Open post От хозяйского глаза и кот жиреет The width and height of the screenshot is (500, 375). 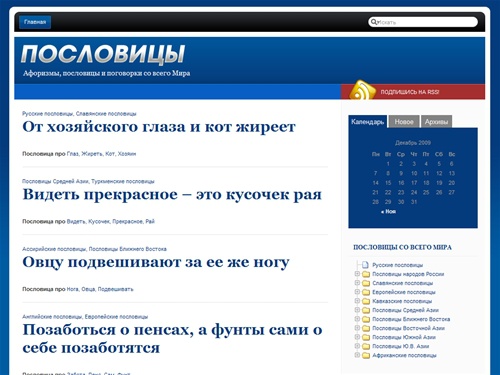tap(159, 127)
